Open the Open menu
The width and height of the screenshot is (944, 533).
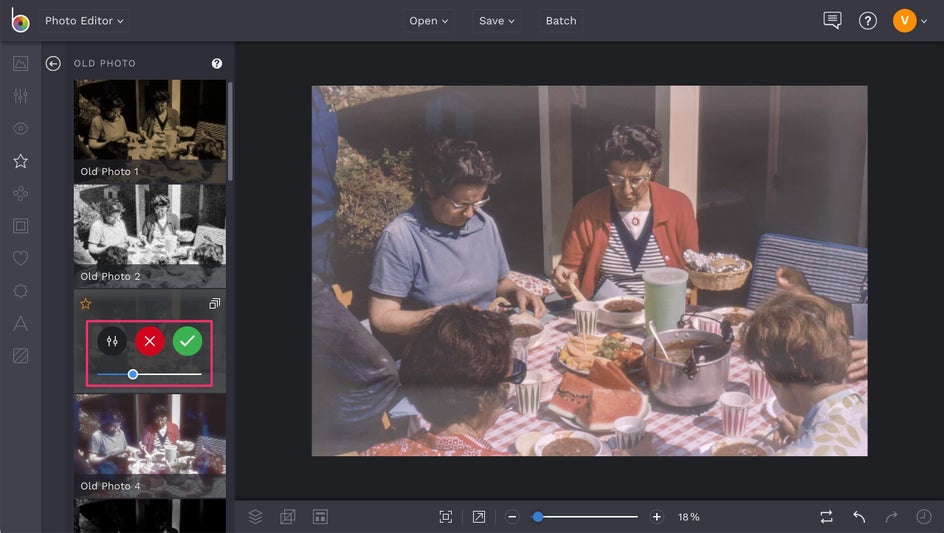point(428,20)
